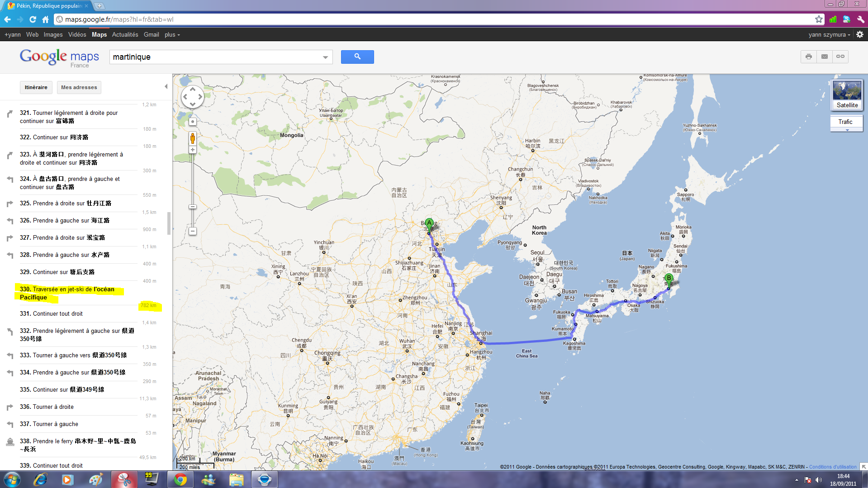This screenshot has width=868, height=488.
Task: Toggle the Trafic layer
Action: pos(845,122)
